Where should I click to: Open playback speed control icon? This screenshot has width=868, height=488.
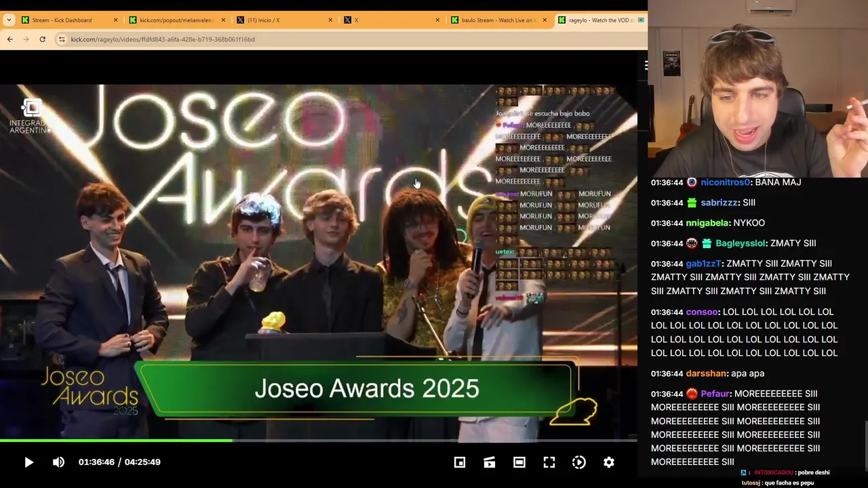[x=579, y=462]
